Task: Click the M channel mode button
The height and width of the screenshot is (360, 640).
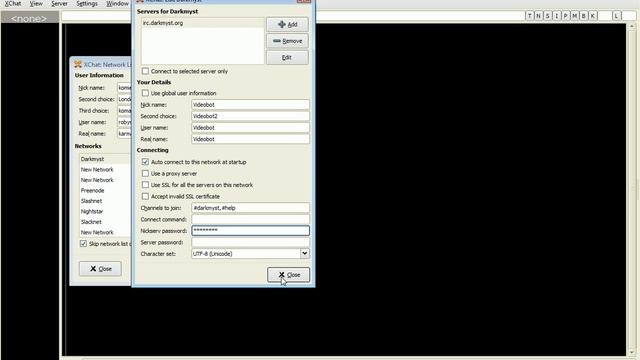Action: (574, 16)
